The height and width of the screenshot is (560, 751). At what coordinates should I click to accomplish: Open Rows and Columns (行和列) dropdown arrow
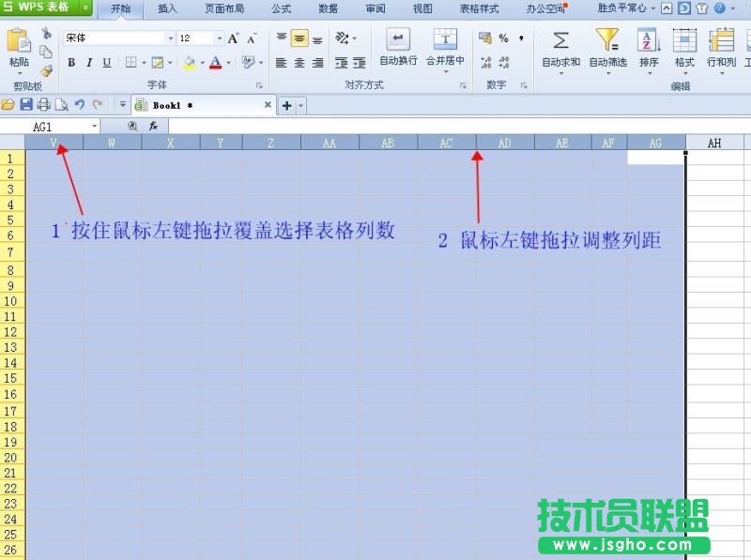(x=721, y=73)
